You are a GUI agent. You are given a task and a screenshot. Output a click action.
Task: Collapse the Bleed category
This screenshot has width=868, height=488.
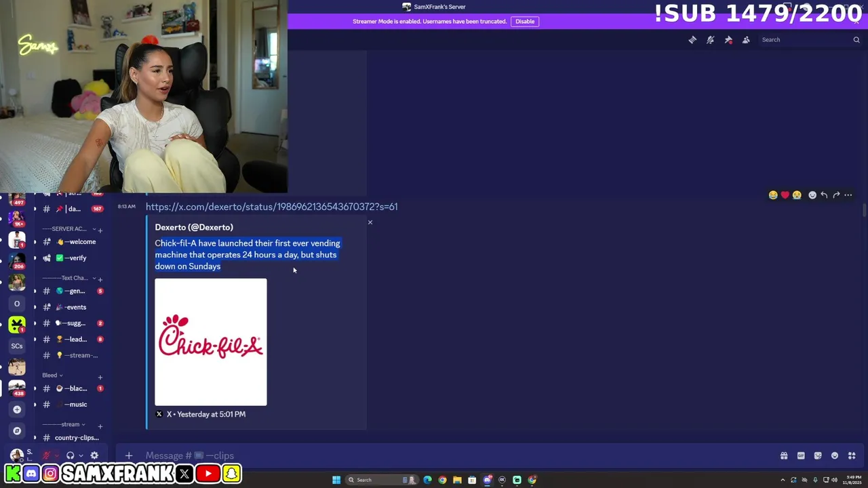coord(52,375)
